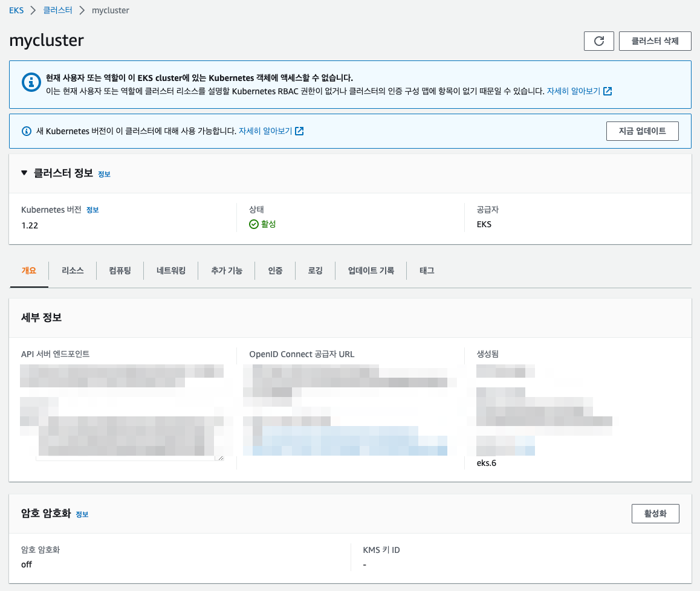This screenshot has width=700, height=591.
Task: Open the 네트워킹 tab
Action: click(x=171, y=271)
